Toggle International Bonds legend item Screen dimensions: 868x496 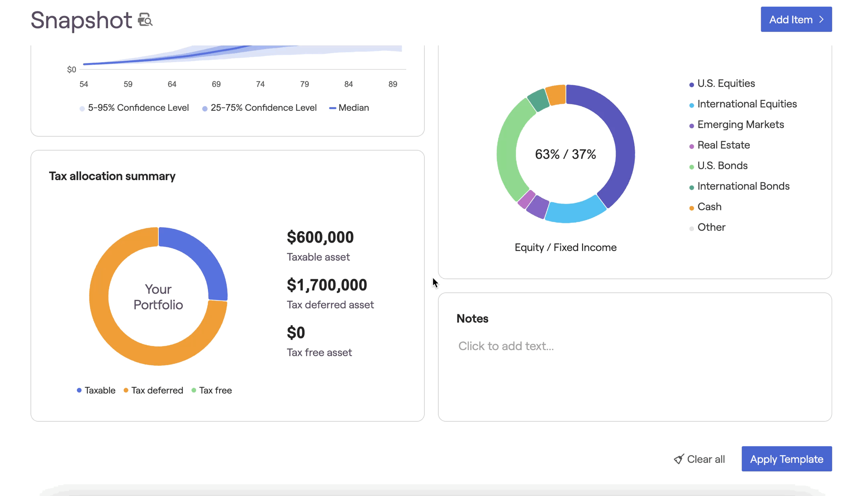point(743,186)
